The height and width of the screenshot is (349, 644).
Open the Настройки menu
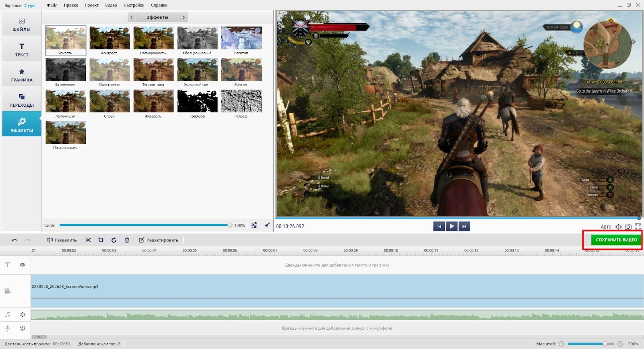click(134, 5)
